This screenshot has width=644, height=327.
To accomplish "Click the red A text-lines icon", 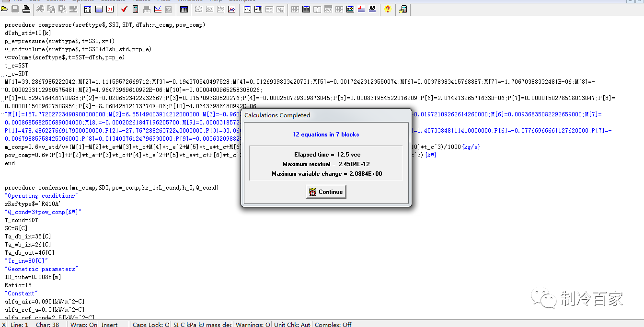I will (x=361, y=9).
